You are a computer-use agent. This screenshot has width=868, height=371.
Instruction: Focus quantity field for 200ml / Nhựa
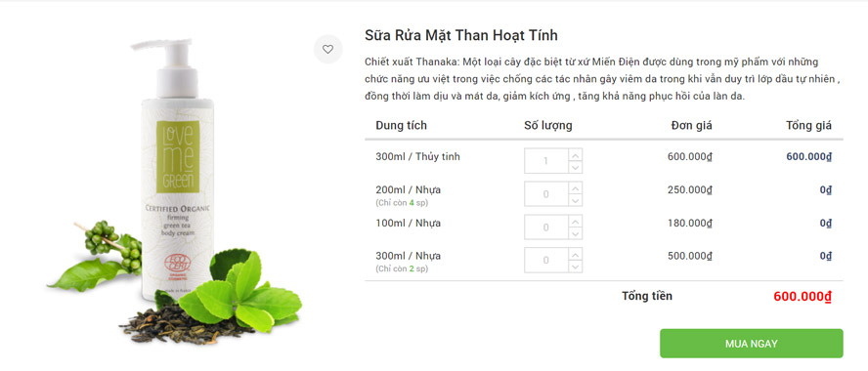coord(546,194)
